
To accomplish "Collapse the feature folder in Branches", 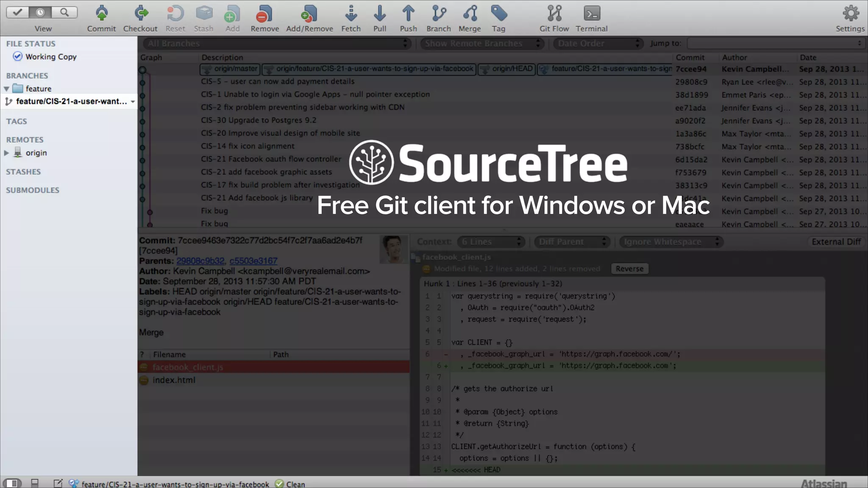I will [x=7, y=89].
